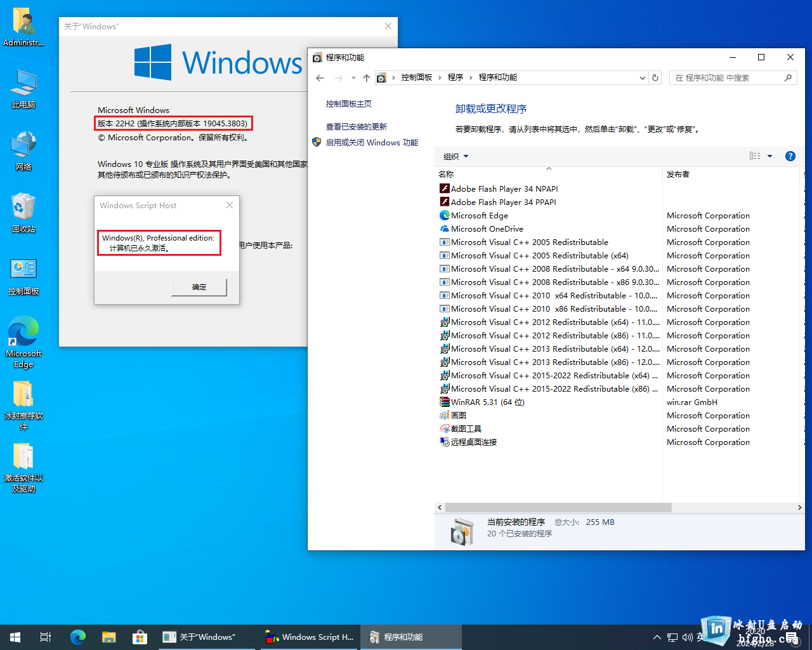Image resolution: width=812 pixels, height=650 pixels.
Task: Click the scroll right arrow of list
Action: click(x=799, y=508)
